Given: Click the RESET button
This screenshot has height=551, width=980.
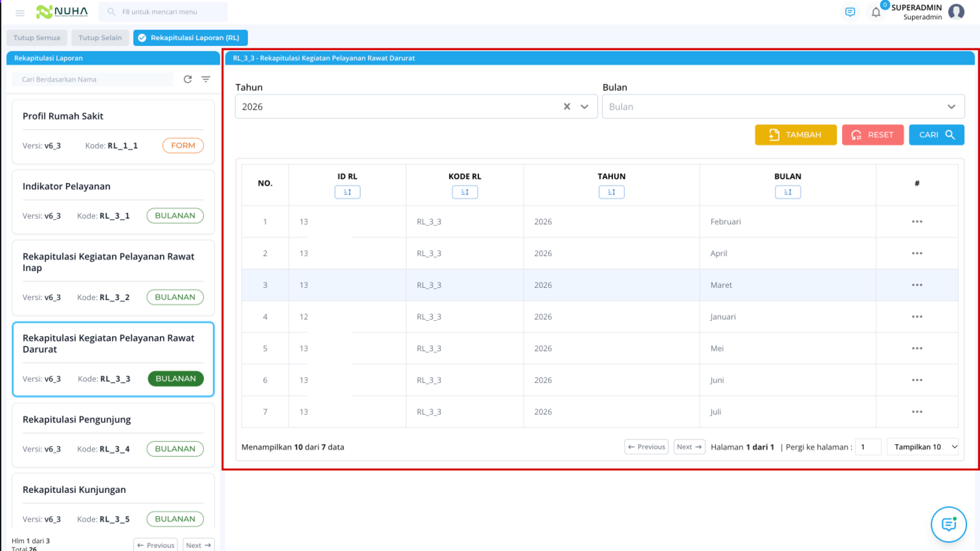Looking at the screenshot, I should (x=873, y=135).
